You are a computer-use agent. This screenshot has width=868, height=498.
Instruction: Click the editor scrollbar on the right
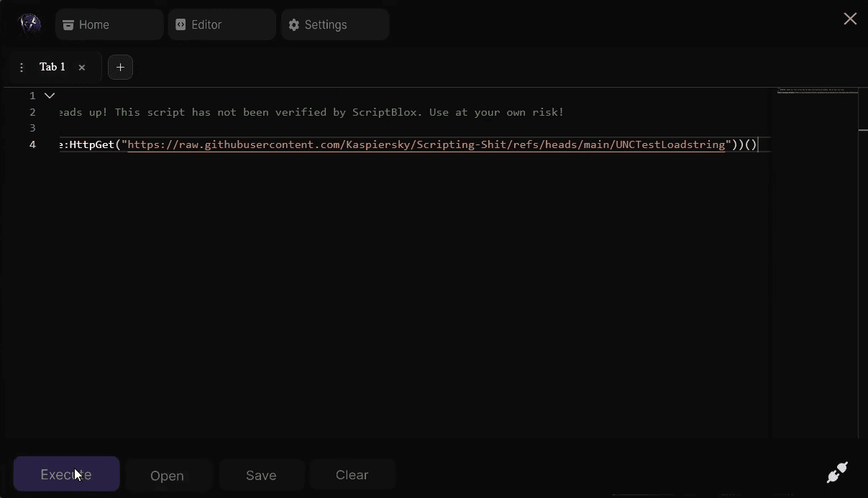(863, 131)
